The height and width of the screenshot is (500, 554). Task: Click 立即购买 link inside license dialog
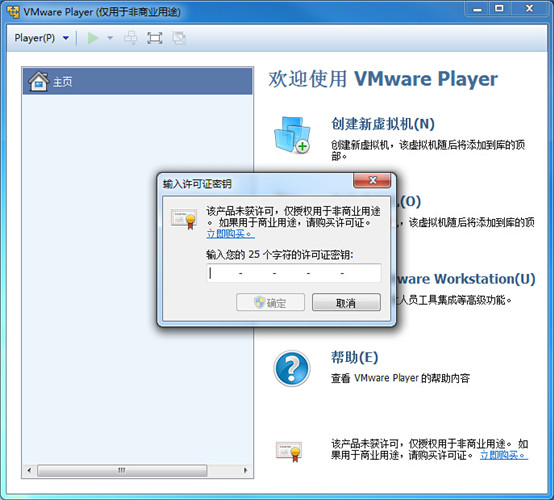point(230,234)
